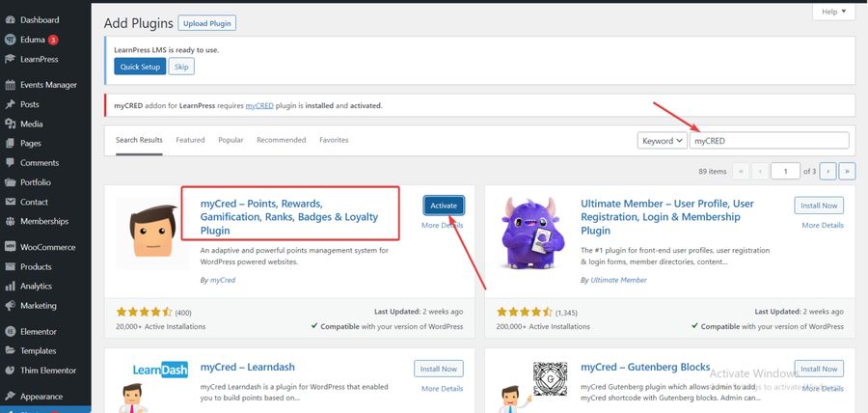The width and height of the screenshot is (868, 413).
Task: Click the Portfolio folder icon
Action: (10, 182)
